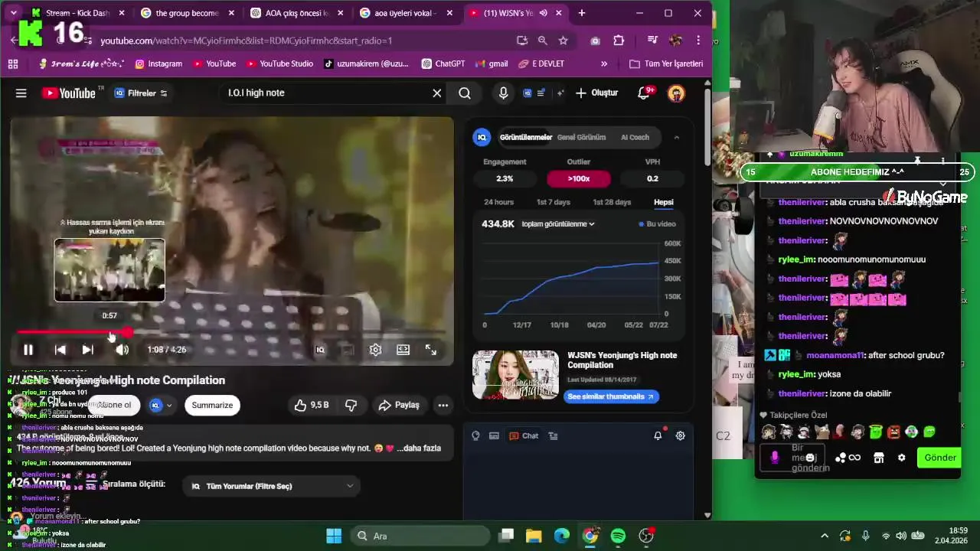This screenshot has height=551, width=980.
Task: Open the Tüm Yer İşaretleri folder
Action: [x=666, y=64]
